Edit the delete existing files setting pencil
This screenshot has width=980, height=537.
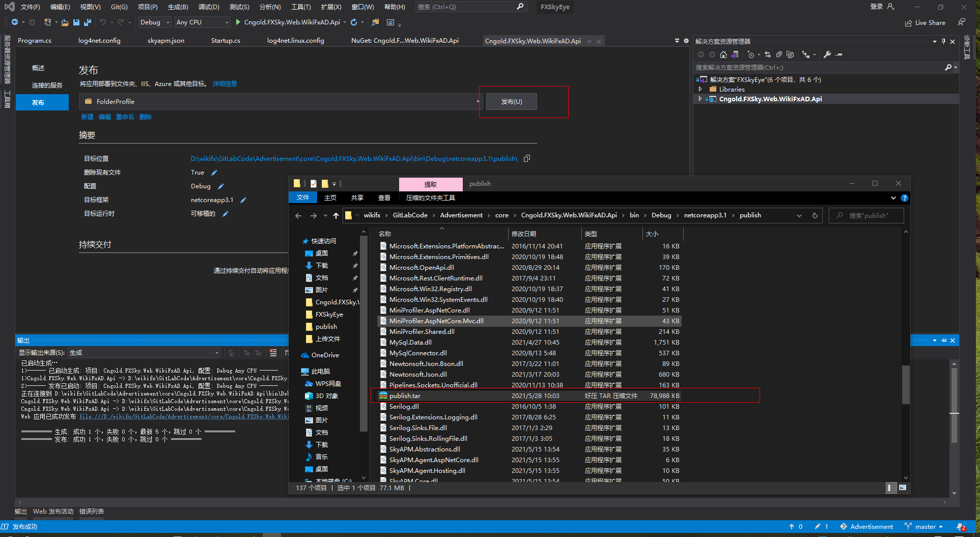pos(214,173)
